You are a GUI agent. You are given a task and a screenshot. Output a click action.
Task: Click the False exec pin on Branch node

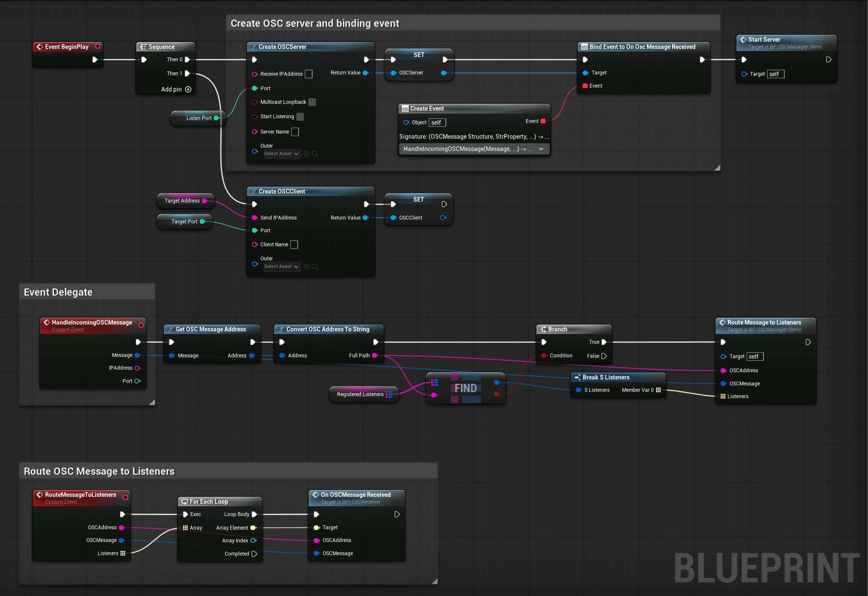coord(604,356)
